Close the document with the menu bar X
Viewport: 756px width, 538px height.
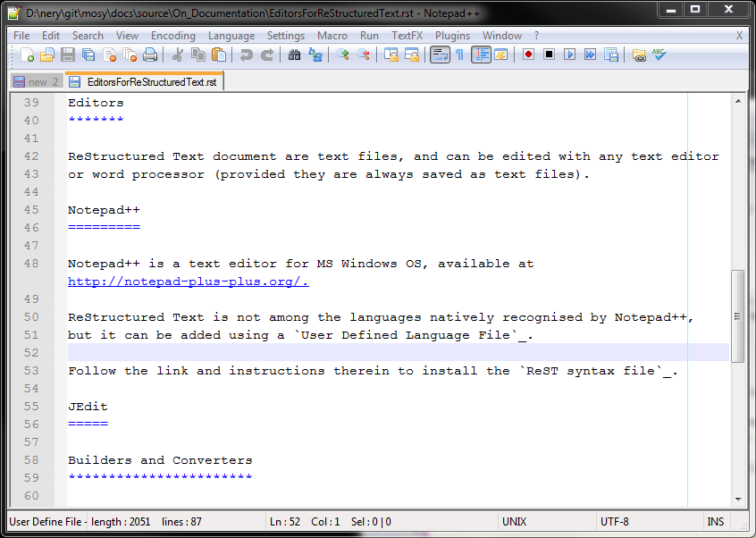[x=739, y=36]
